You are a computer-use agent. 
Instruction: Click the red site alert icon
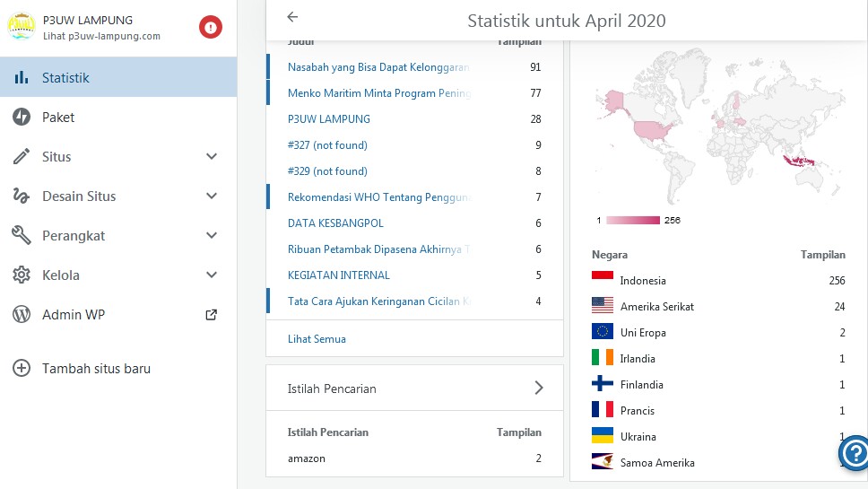coord(211,27)
